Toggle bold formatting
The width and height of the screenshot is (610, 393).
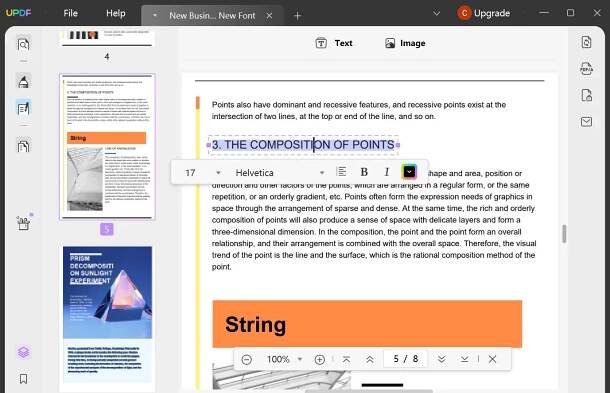(x=364, y=172)
